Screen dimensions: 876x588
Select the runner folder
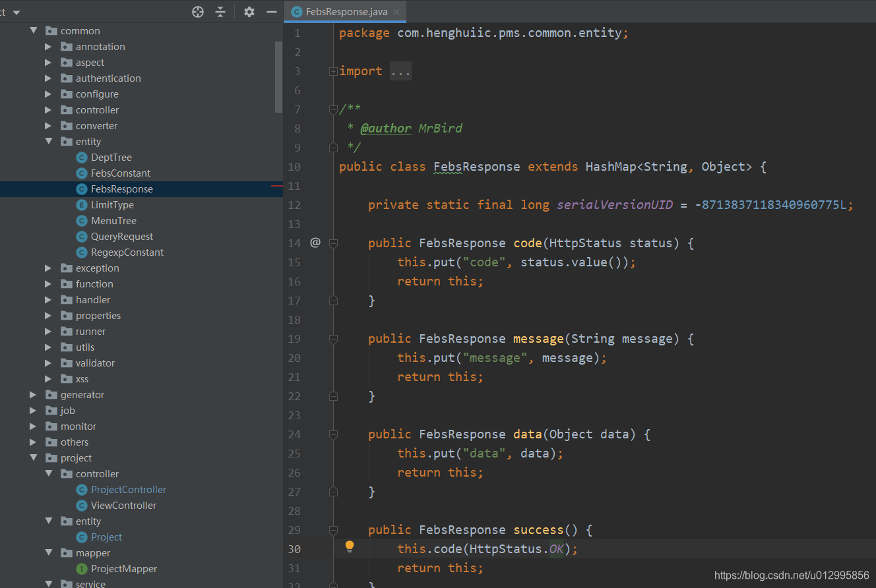[90, 331]
